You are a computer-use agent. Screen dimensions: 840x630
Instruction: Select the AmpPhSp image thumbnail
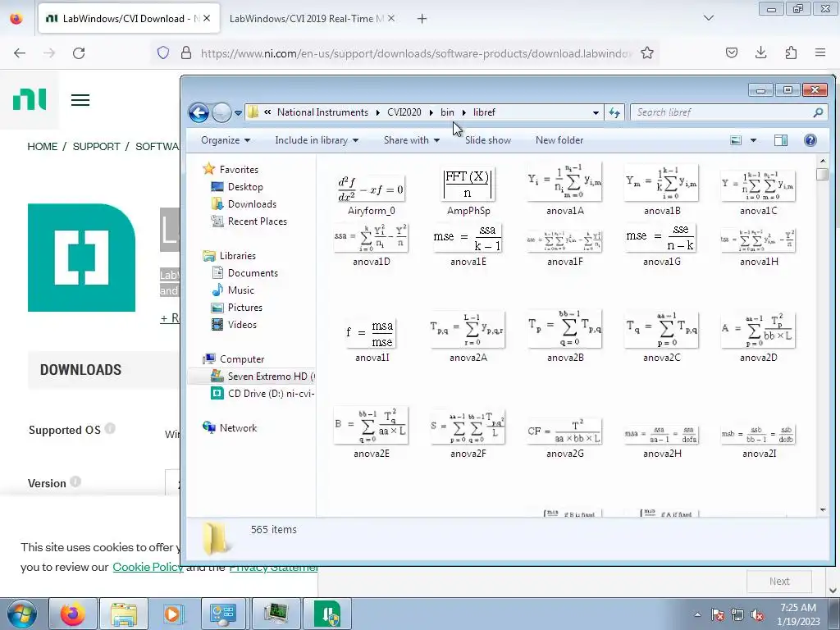(x=468, y=184)
